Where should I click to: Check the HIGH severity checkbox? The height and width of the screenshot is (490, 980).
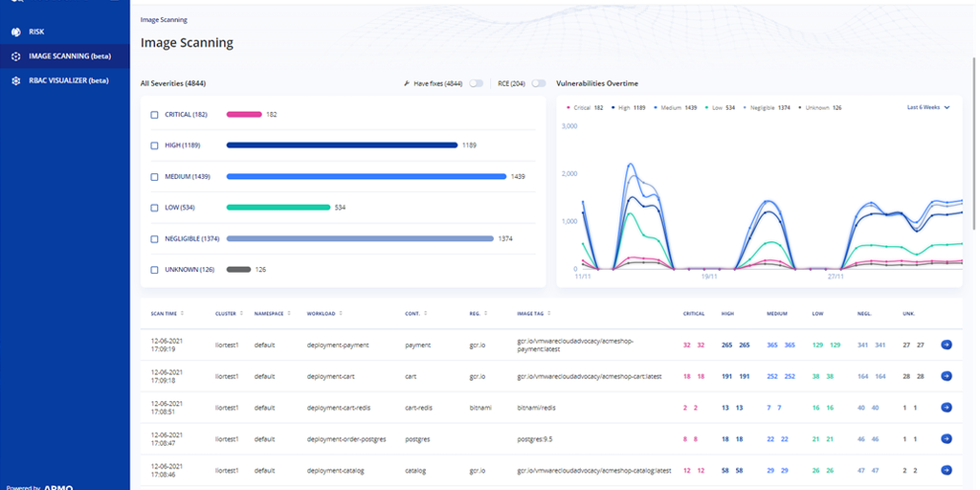click(x=155, y=145)
